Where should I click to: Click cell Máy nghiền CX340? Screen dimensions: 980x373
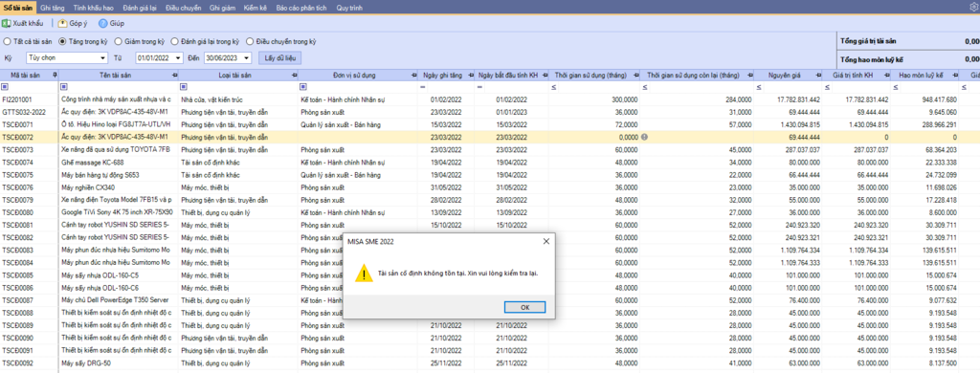click(x=119, y=187)
